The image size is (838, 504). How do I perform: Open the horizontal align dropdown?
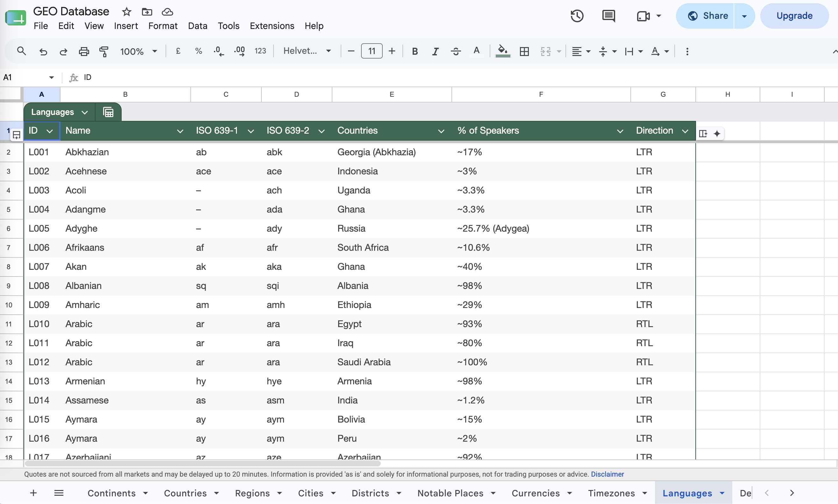click(x=581, y=52)
